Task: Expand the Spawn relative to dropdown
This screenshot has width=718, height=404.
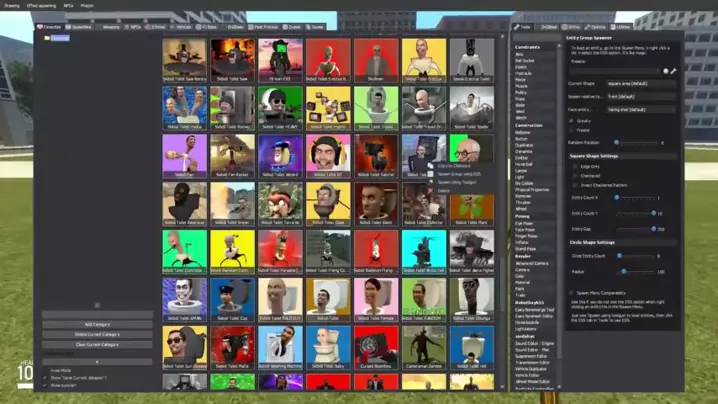Action: 642,96
